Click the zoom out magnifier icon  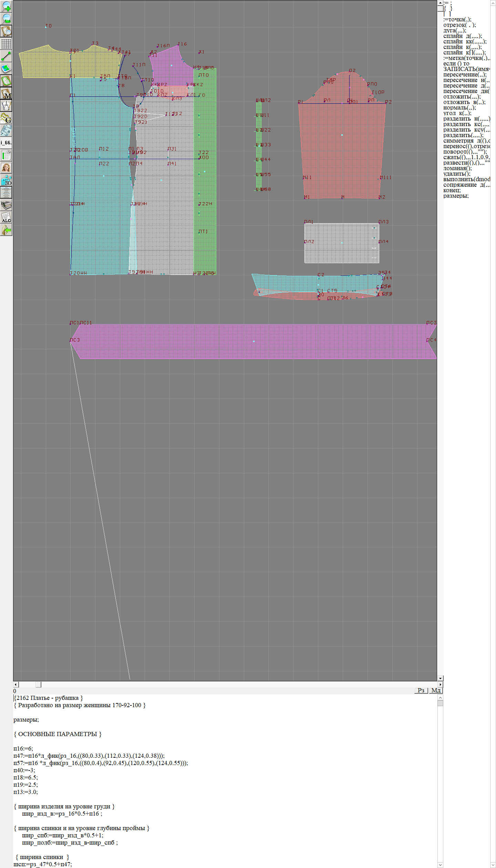click(6, 19)
